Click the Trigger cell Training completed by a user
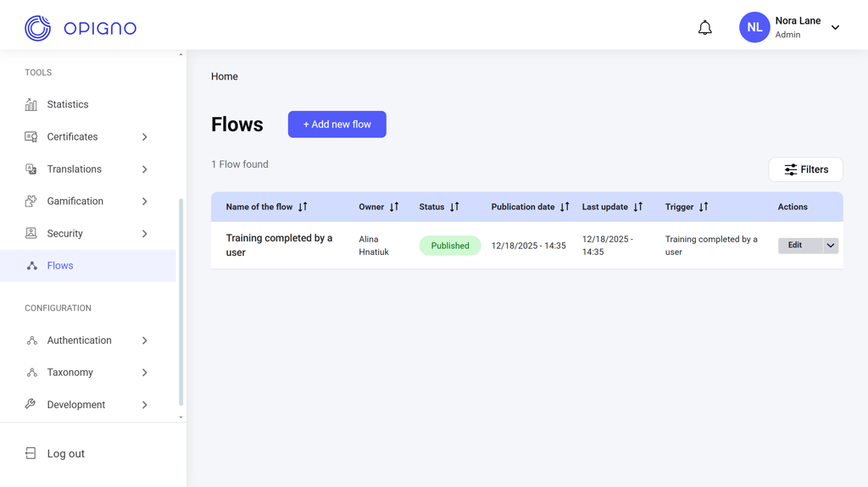The width and height of the screenshot is (868, 487). tap(711, 245)
